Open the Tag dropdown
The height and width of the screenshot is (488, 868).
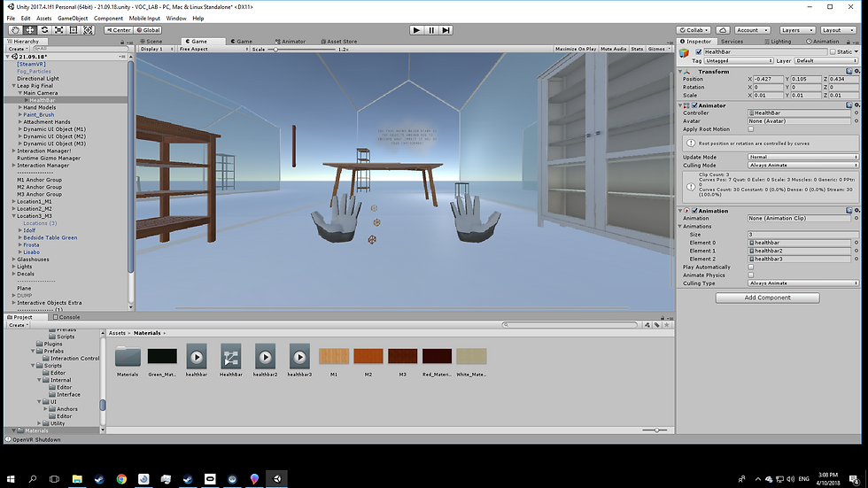pos(739,61)
